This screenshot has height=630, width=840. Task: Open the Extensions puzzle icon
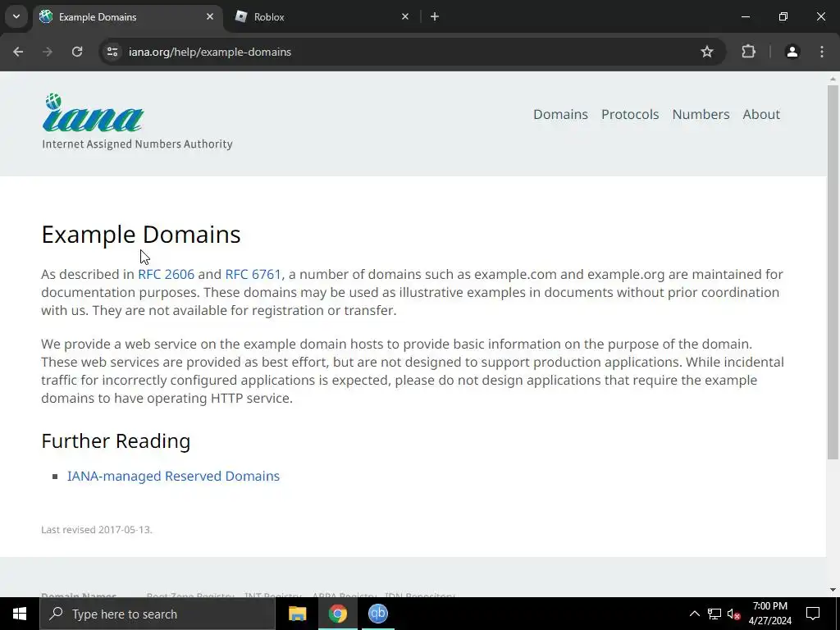coord(748,52)
